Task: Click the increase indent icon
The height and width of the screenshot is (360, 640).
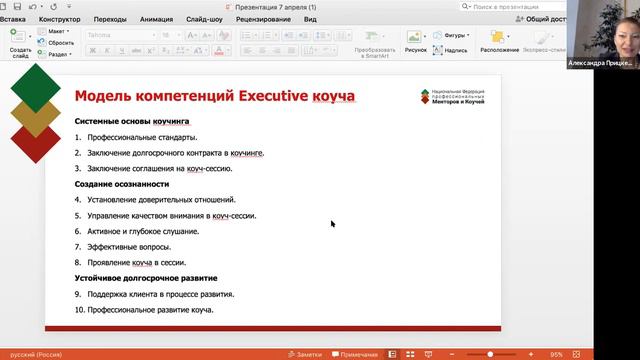Action: pyautogui.click(x=303, y=36)
